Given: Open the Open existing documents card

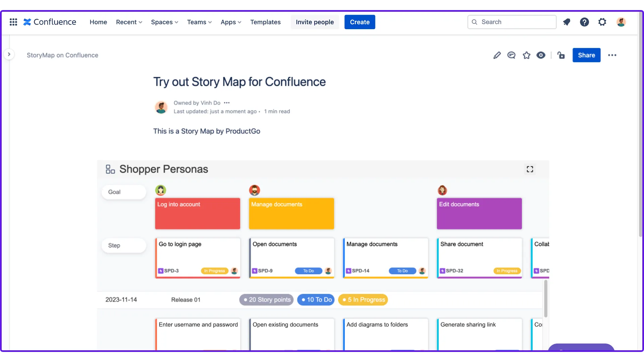Looking at the screenshot, I should 291,335.
